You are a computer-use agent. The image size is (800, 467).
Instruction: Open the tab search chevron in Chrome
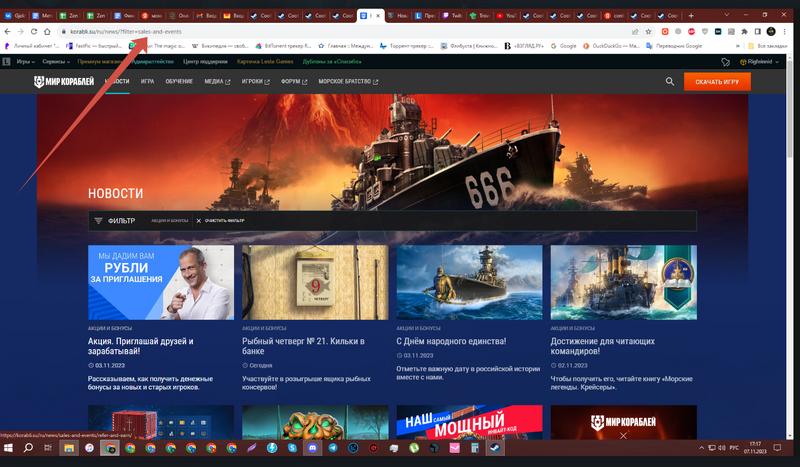click(x=727, y=15)
